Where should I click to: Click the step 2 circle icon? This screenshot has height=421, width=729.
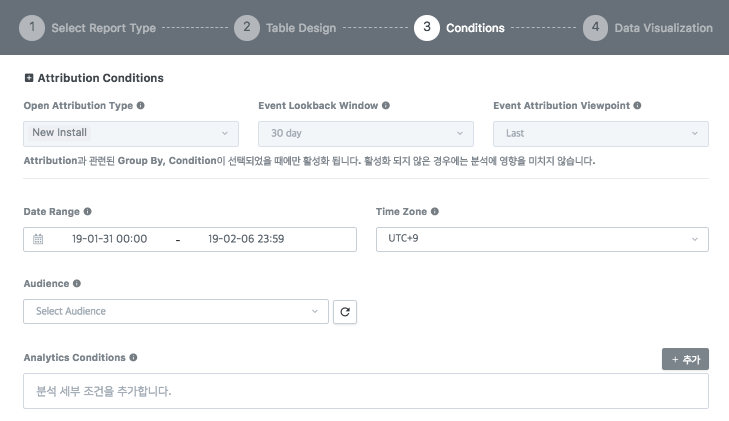(x=247, y=28)
